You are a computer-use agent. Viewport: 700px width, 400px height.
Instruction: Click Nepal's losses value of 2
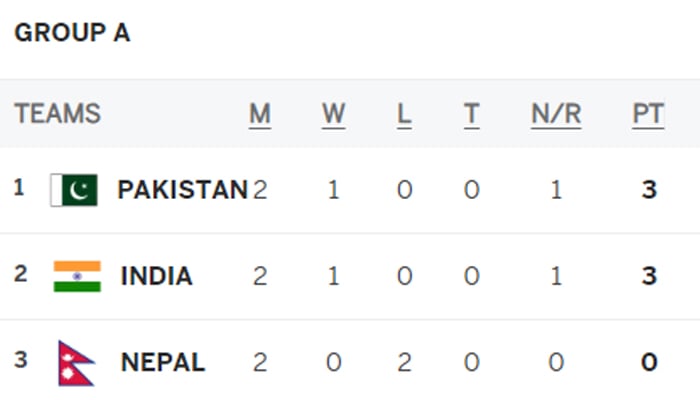coord(404,362)
